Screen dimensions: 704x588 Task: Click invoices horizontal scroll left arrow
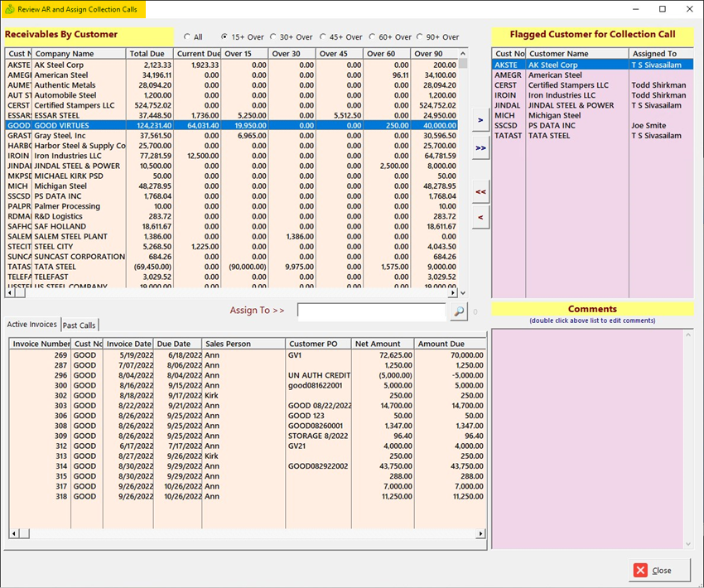point(14,533)
